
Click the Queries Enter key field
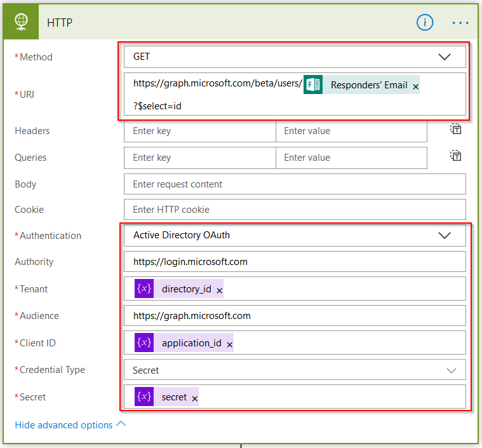(x=200, y=158)
